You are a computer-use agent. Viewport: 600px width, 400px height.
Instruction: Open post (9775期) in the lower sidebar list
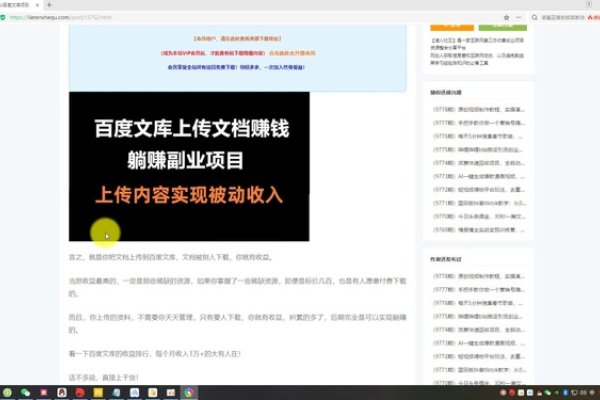tap(478, 317)
